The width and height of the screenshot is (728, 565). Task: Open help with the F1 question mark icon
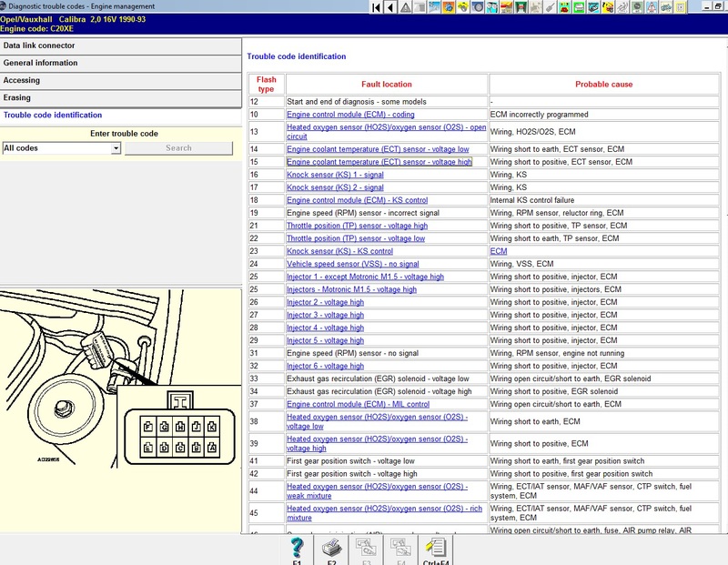click(297, 550)
